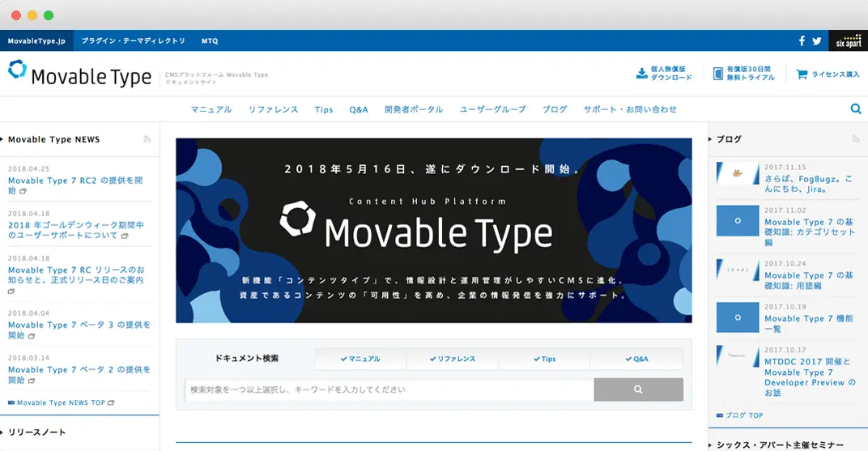The height and width of the screenshot is (451, 868).
Task: Open the search magnifier in navigation bar
Action: [x=856, y=109]
